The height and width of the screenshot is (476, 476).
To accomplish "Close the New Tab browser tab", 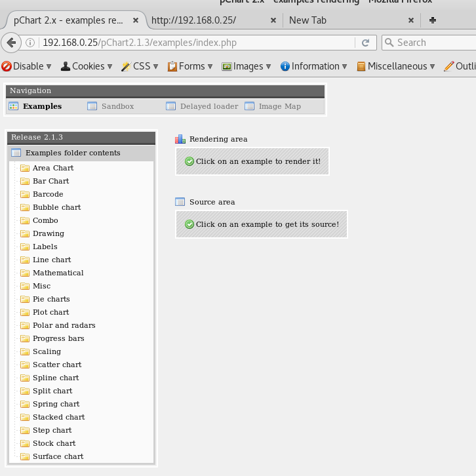I will [x=411, y=20].
